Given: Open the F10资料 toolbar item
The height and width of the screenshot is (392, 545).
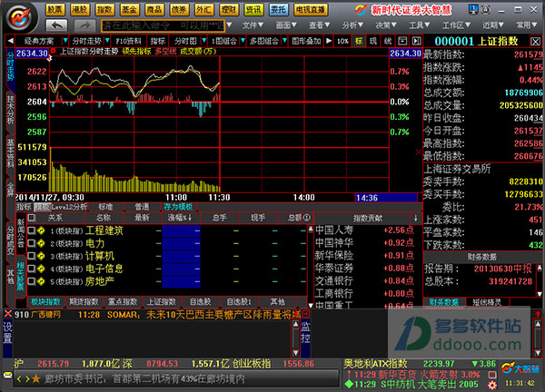Looking at the screenshot, I should point(128,41).
